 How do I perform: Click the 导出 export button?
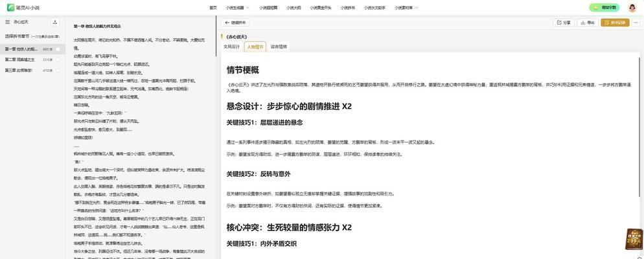pyautogui.click(x=588, y=23)
